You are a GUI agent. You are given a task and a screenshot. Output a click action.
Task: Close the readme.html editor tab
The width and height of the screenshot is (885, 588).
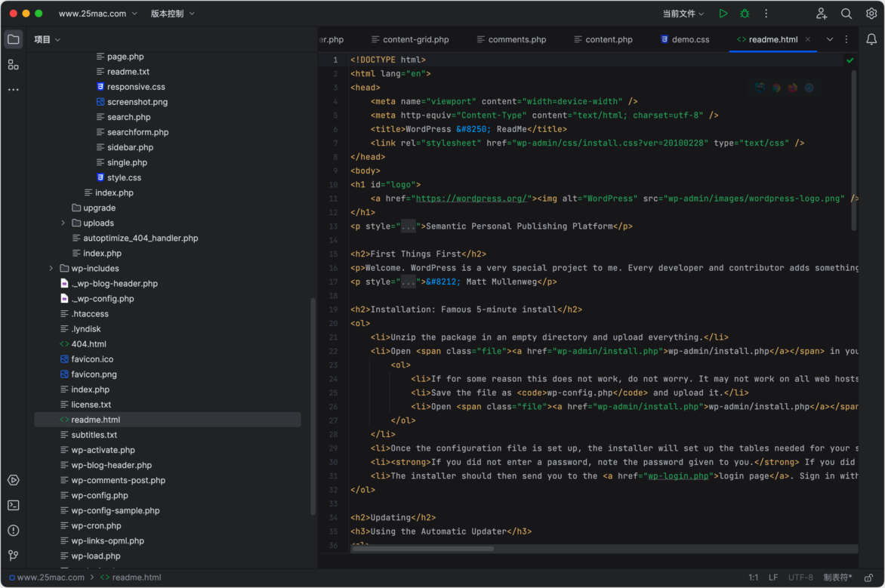pyautogui.click(x=808, y=39)
